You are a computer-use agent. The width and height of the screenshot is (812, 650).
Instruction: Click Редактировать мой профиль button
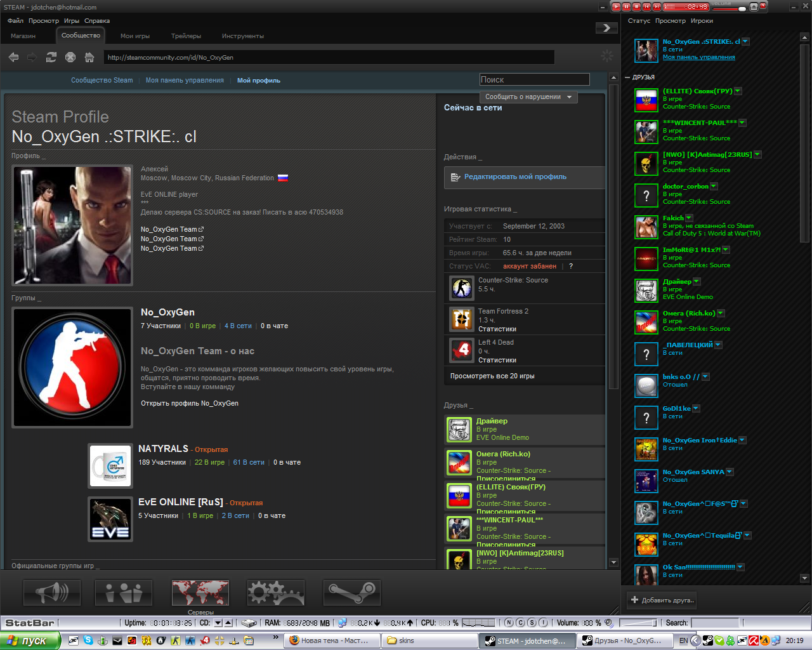pos(524,177)
